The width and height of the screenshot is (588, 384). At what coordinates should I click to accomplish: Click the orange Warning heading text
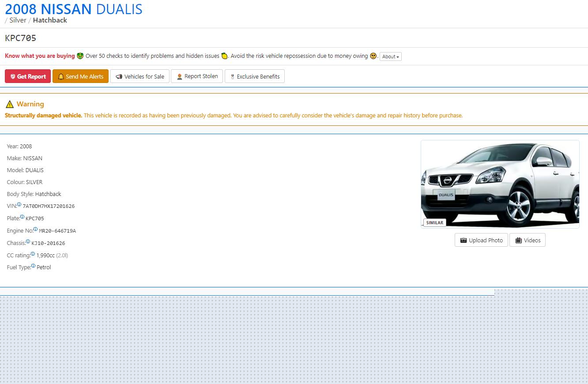(x=30, y=104)
